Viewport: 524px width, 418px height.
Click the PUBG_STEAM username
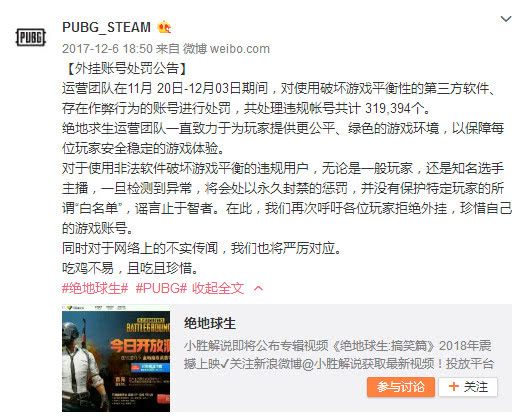pyautogui.click(x=106, y=27)
